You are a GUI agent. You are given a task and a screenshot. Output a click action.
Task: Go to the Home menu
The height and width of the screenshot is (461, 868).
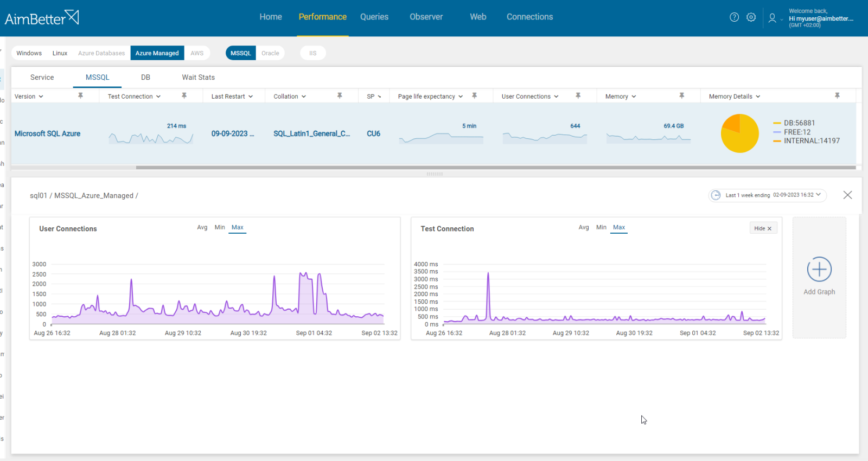click(271, 17)
